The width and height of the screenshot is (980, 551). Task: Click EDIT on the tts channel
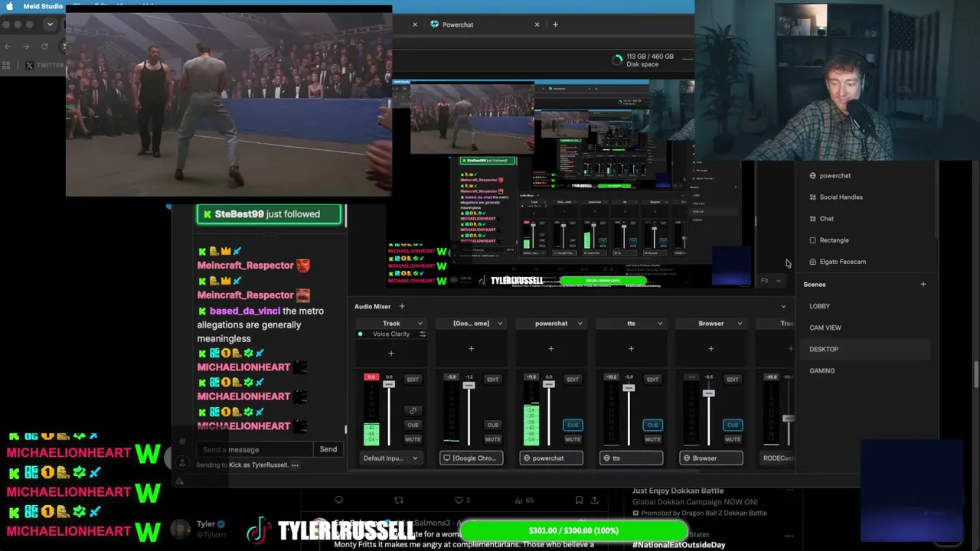pos(652,380)
